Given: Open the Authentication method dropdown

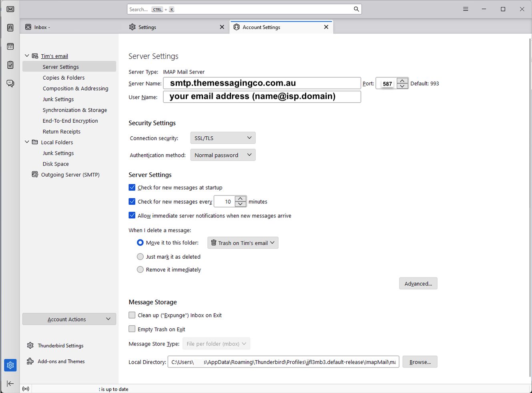Looking at the screenshot, I should (223, 155).
